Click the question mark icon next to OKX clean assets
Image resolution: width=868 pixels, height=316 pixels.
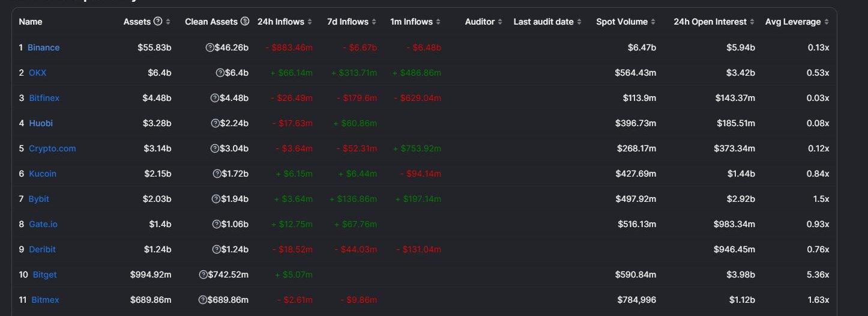pos(220,73)
